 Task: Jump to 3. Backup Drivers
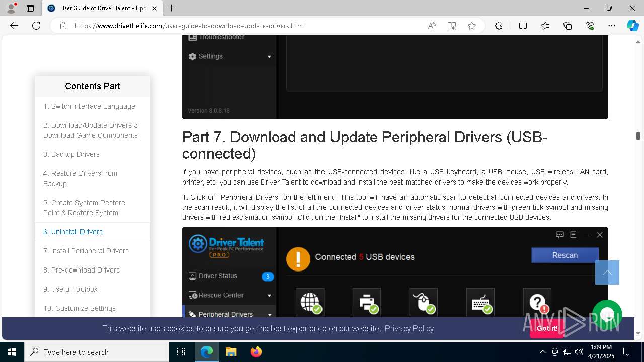tap(71, 154)
